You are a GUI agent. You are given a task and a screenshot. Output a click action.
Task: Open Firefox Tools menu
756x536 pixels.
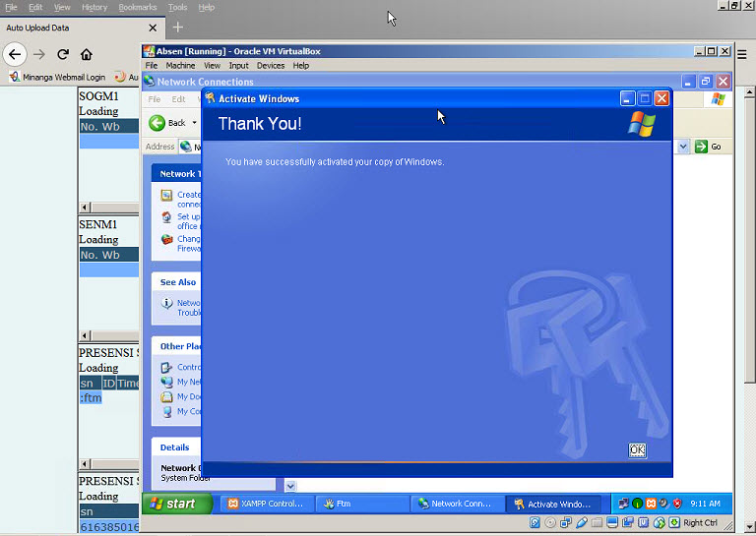pos(177,7)
